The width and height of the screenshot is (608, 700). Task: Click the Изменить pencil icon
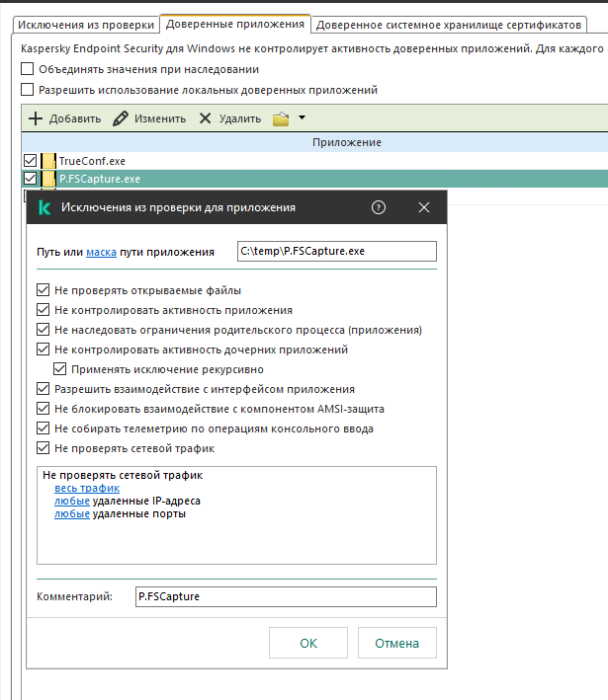click(120, 118)
